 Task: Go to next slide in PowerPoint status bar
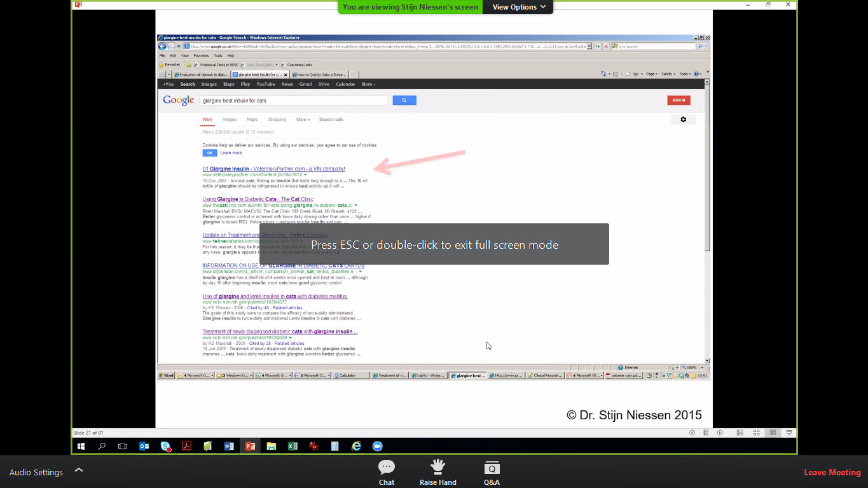pyautogui.click(x=720, y=433)
